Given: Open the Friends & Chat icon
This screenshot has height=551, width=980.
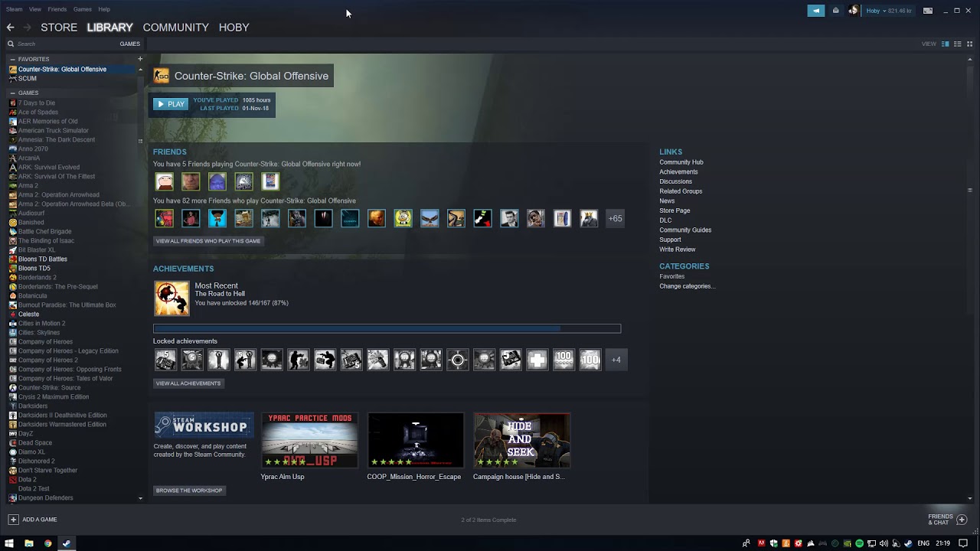Looking at the screenshot, I should click(962, 520).
